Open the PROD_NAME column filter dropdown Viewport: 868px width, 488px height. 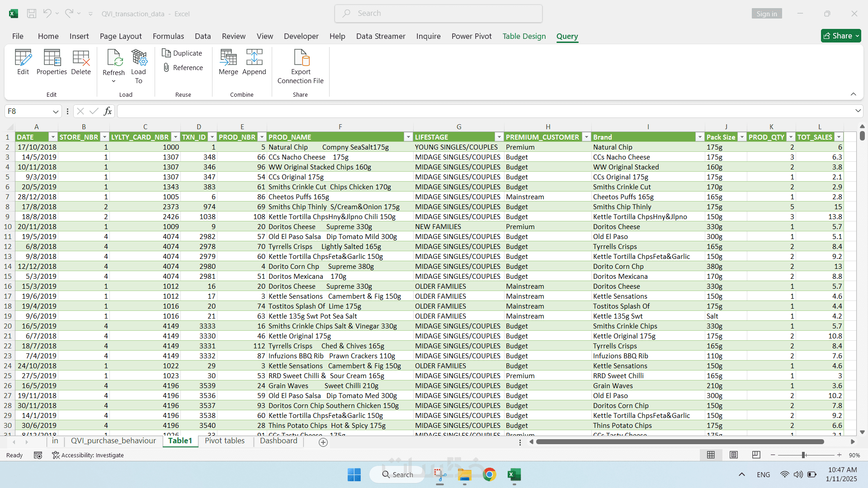pyautogui.click(x=408, y=137)
